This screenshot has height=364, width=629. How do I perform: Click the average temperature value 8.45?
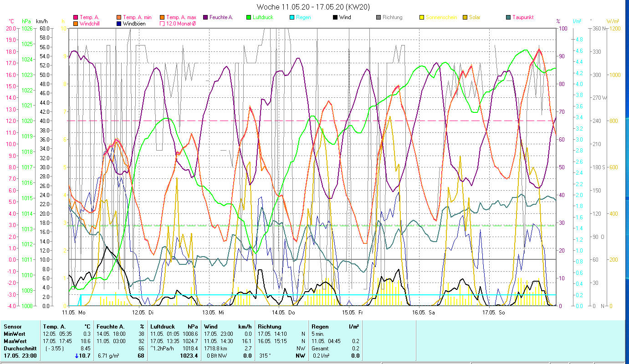pyautogui.click(x=86, y=349)
